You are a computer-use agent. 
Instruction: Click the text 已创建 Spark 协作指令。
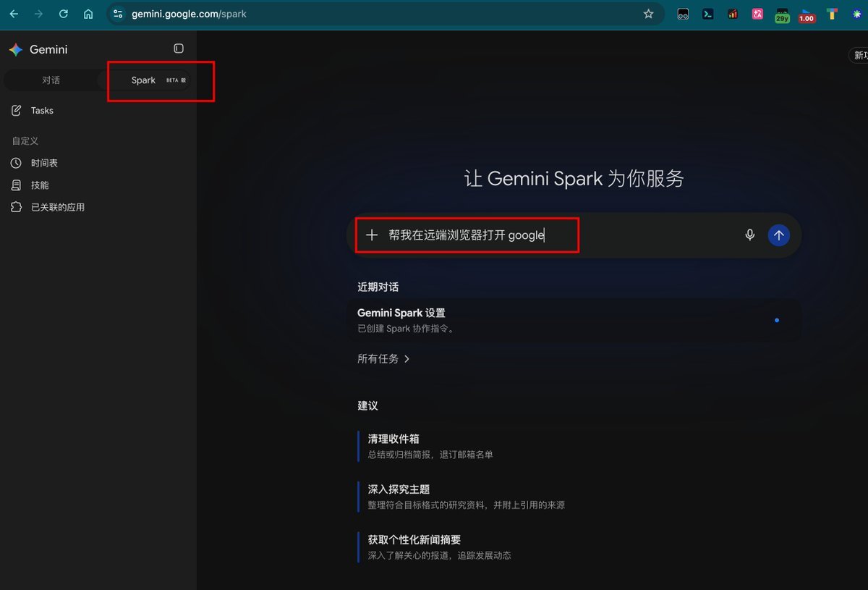click(406, 329)
